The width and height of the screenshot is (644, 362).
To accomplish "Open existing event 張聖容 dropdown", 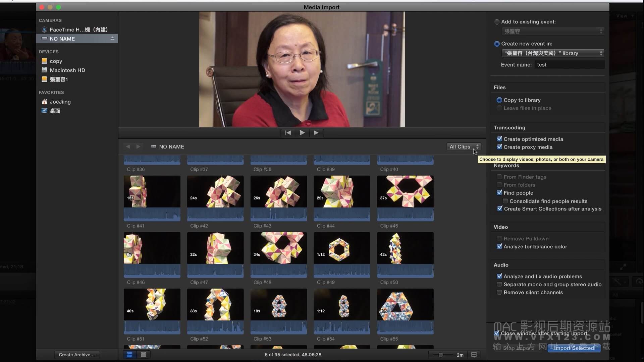I will click(x=553, y=31).
